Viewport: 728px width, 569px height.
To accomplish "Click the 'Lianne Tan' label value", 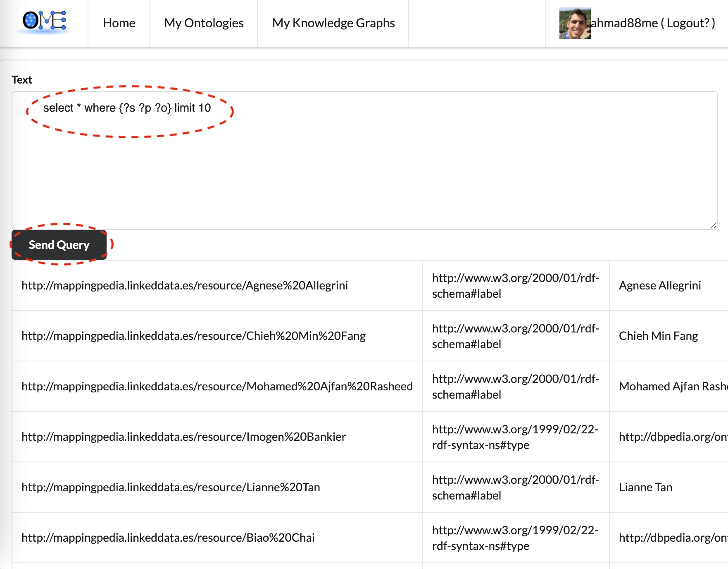I will point(645,487).
